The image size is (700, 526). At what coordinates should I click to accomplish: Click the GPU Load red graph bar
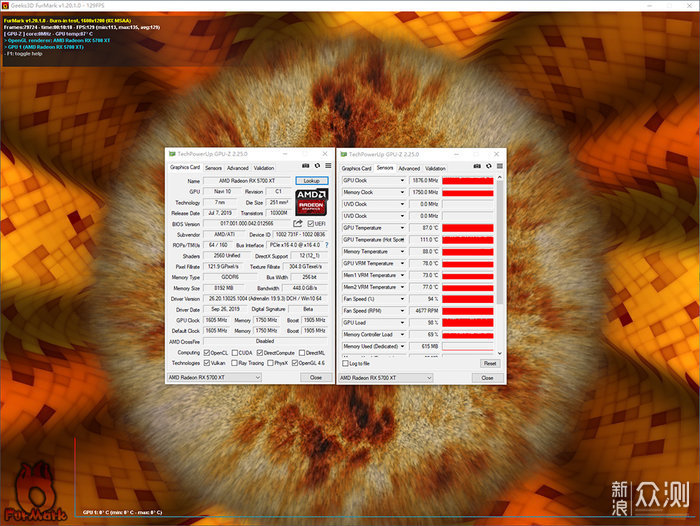coord(468,322)
